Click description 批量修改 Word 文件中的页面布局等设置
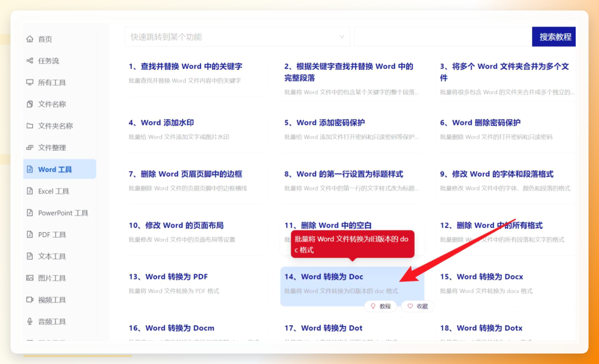This screenshot has height=364, width=599. (x=182, y=240)
